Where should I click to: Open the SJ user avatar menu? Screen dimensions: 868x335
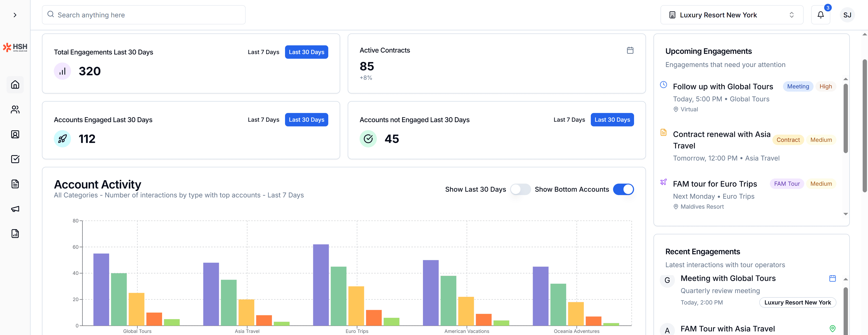coord(847,15)
